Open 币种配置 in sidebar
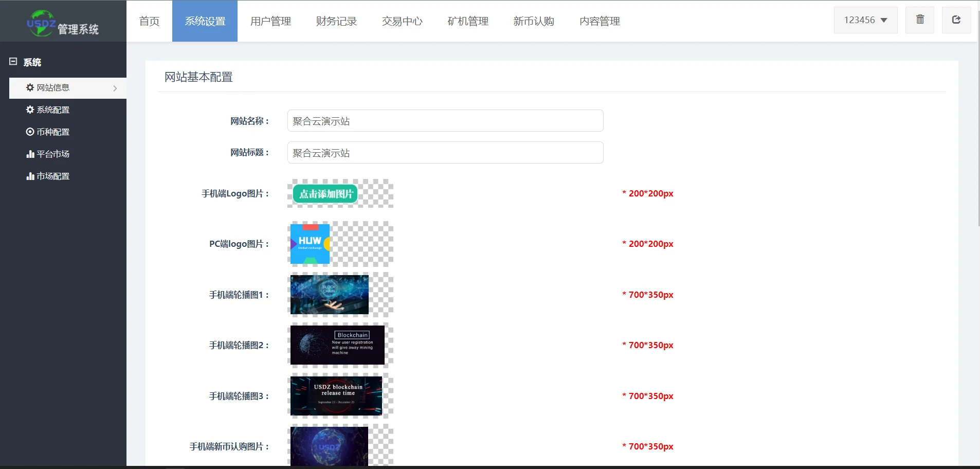 click(x=53, y=132)
